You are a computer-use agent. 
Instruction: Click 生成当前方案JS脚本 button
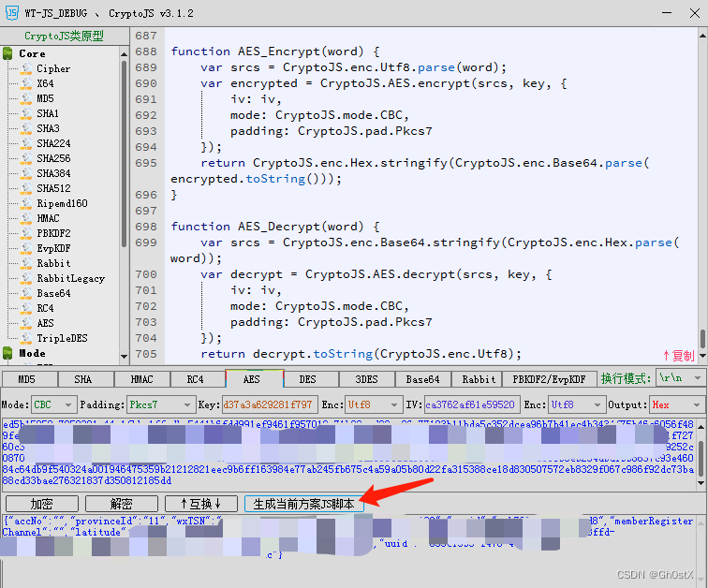(303, 504)
